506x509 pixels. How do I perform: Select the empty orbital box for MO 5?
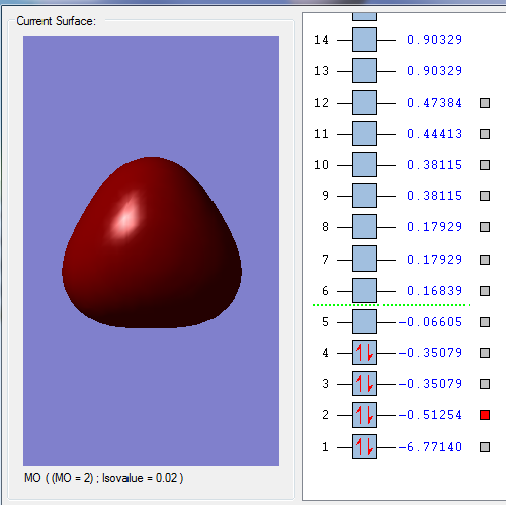[x=364, y=322]
